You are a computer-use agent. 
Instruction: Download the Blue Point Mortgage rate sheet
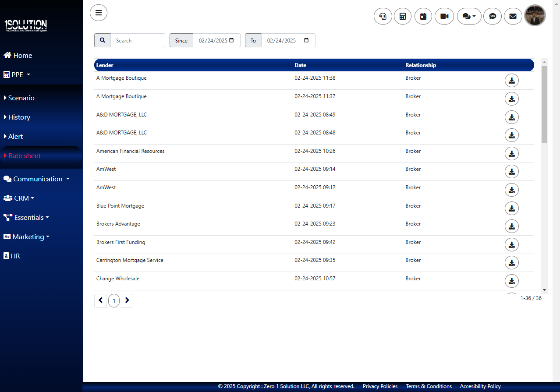pos(512,208)
